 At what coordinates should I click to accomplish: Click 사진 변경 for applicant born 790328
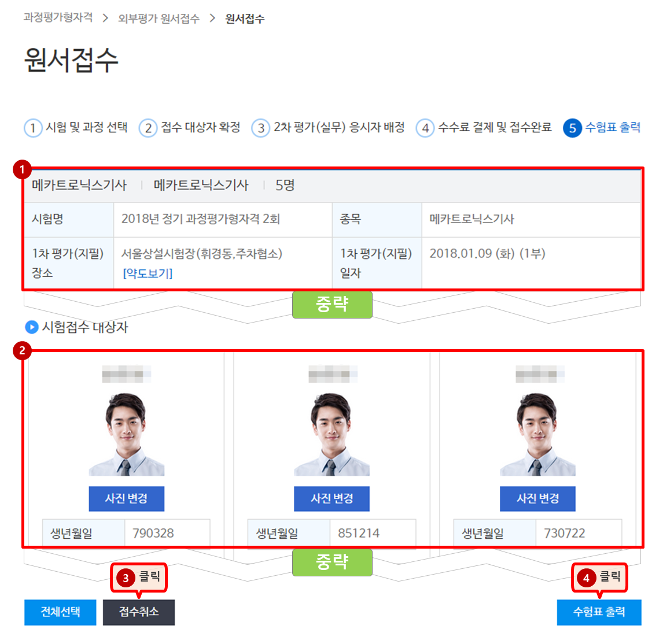tap(127, 499)
